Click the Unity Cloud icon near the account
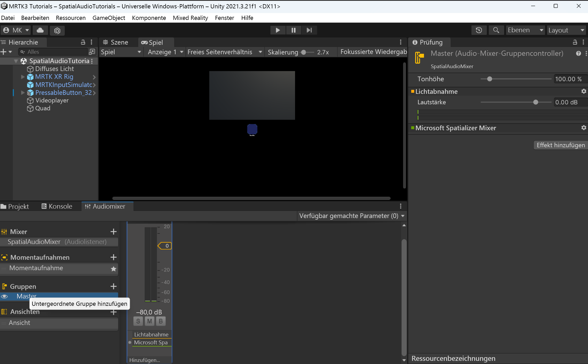 click(x=40, y=30)
